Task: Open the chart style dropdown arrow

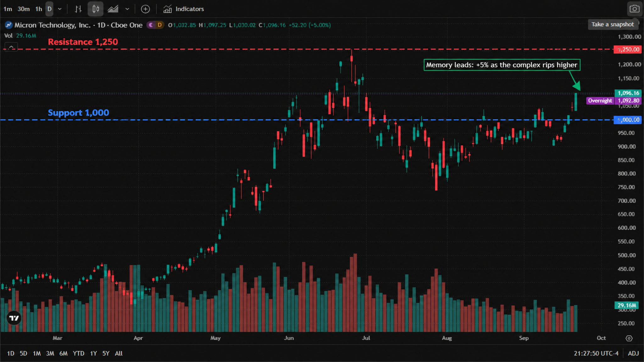Action: click(127, 9)
